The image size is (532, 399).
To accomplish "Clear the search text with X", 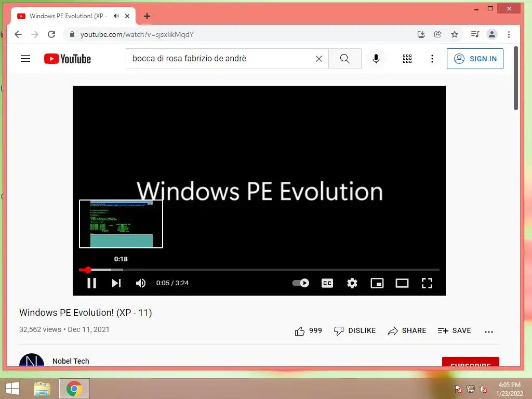I will (319, 59).
